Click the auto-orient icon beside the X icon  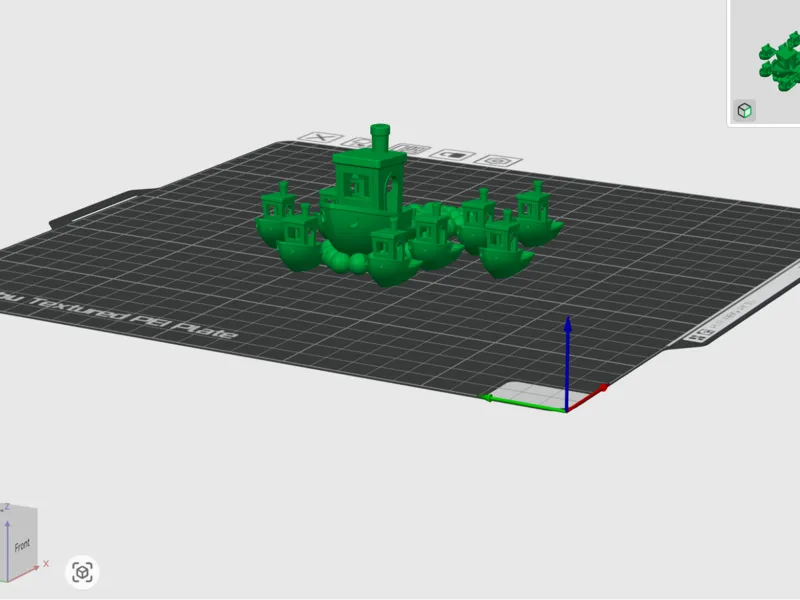point(357,143)
